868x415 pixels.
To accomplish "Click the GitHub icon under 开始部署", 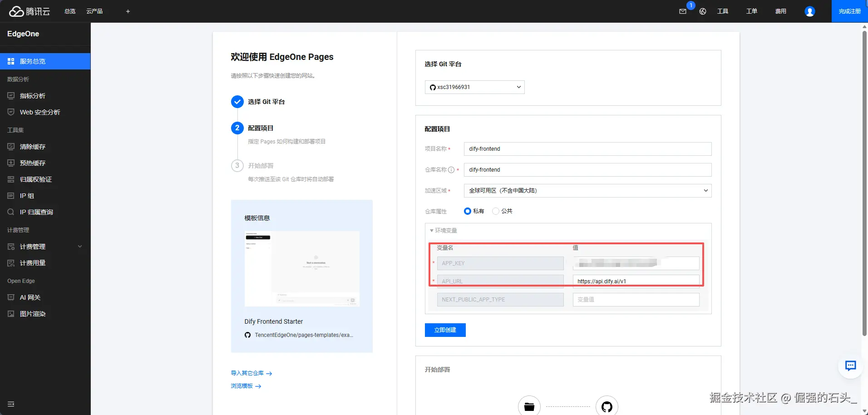I will (x=607, y=406).
